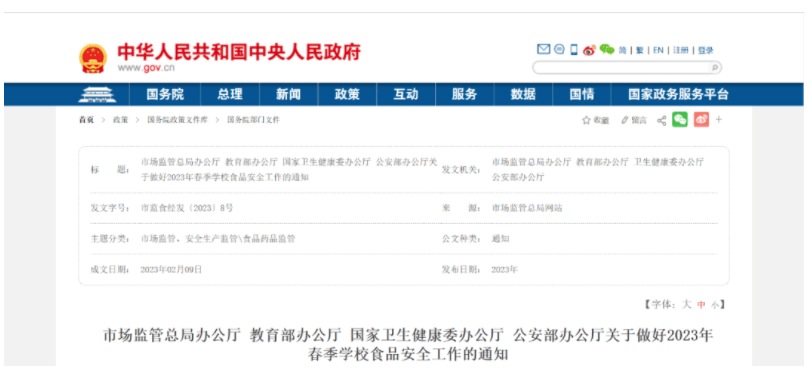The image size is (812, 371).
Task: Click the 注册 register link
Action: point(680,50)
